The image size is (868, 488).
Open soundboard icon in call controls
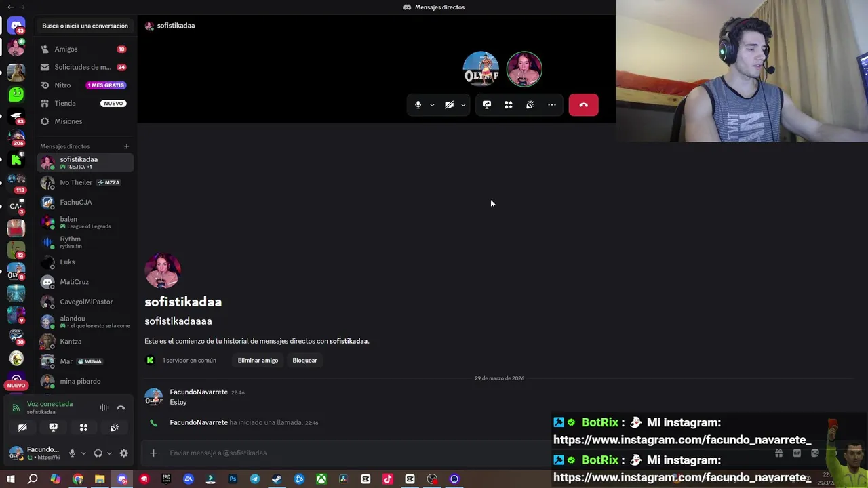click(x=530, y=105)
